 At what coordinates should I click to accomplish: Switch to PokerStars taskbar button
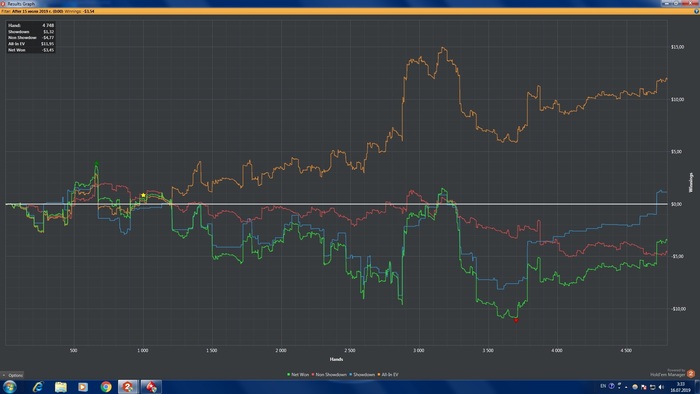(x=151, y=386)
